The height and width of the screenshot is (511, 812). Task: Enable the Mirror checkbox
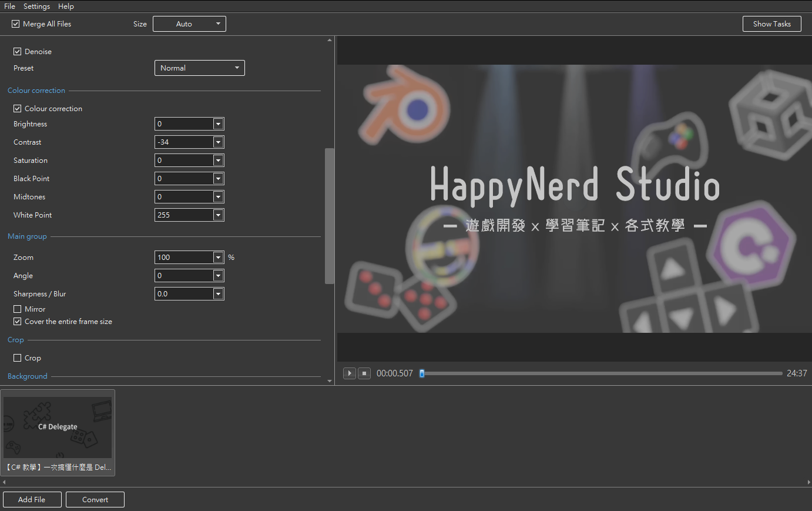18,309
